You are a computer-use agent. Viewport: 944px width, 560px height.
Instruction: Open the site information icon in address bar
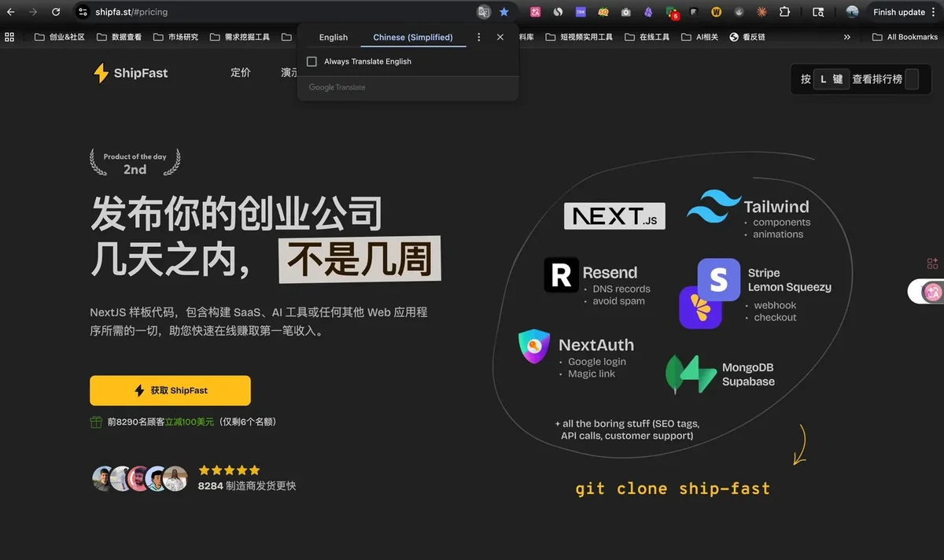[83, 12]
